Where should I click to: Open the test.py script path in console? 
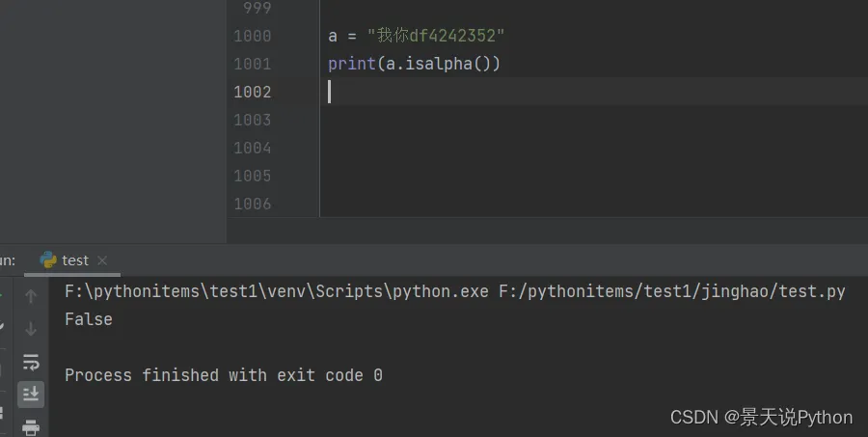point(671,291)
